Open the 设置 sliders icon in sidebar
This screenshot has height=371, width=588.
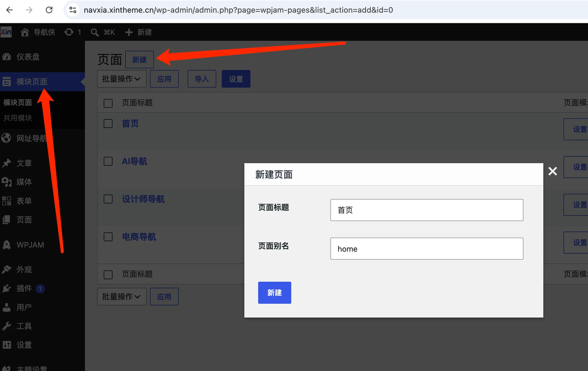coord(7,345)
